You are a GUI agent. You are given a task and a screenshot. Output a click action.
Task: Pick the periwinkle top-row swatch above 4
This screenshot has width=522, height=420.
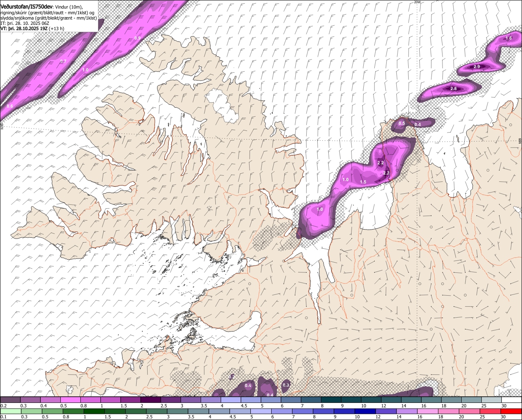[231, 400]
